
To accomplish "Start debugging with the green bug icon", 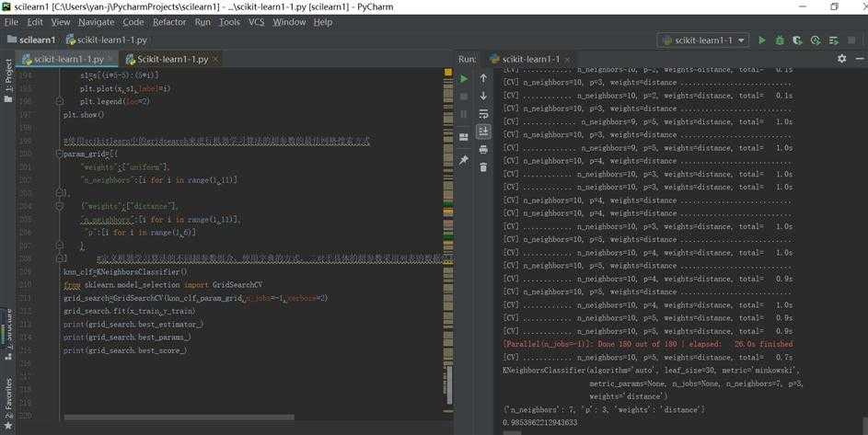I will [780, 40].
